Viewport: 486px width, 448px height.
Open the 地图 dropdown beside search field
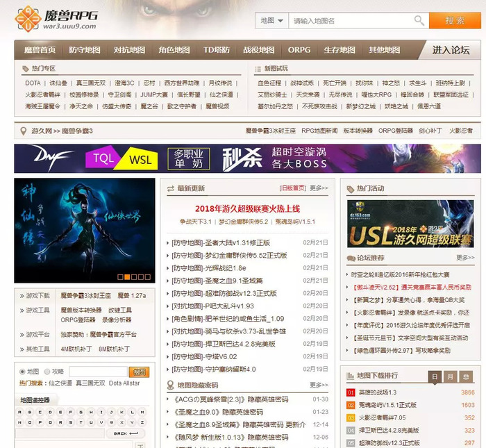[271, 21]
